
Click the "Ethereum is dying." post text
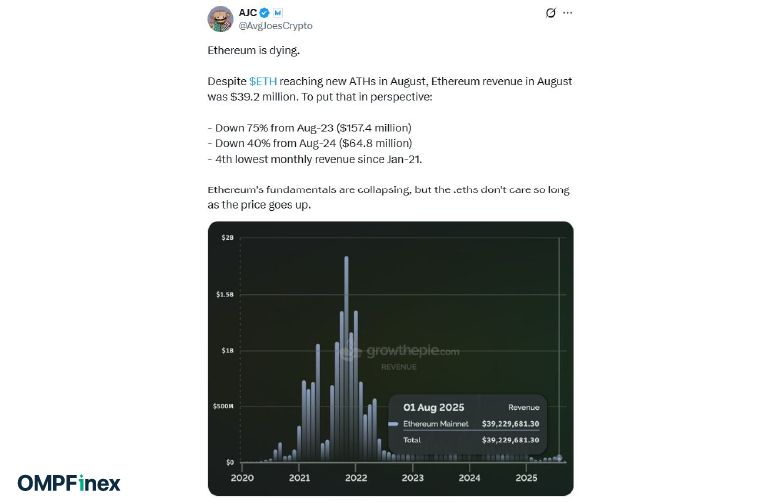point(254,50)
